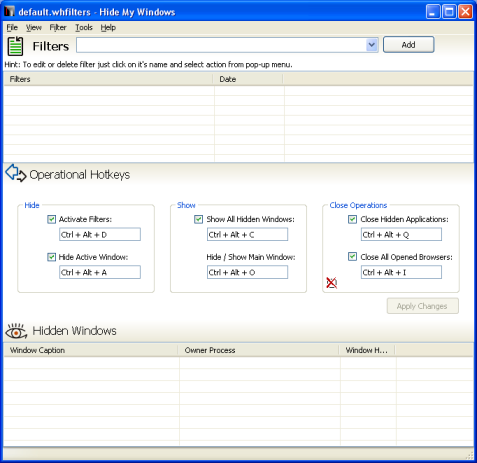
Task: Click Close All Opened Browsers hotkey field
Action: click(x=401, y=272)
